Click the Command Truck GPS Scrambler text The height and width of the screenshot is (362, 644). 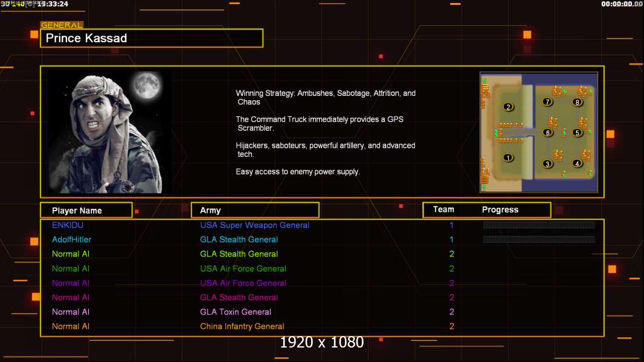(x=320, y=124)
